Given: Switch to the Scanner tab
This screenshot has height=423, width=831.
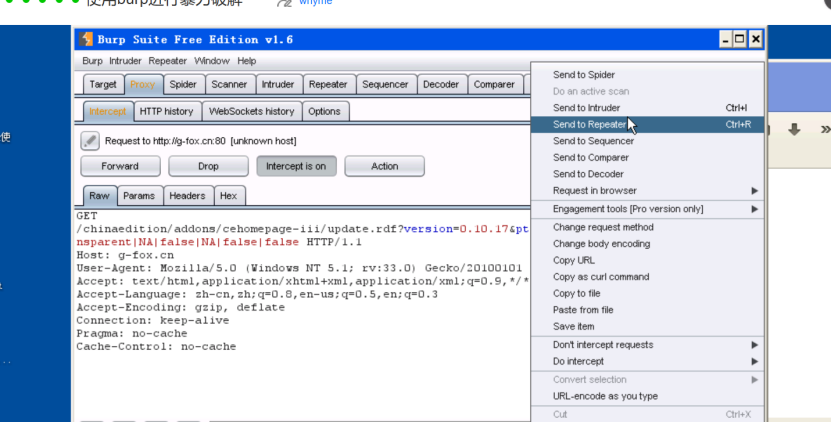Looking at the screenshot, I should (229, 84).
